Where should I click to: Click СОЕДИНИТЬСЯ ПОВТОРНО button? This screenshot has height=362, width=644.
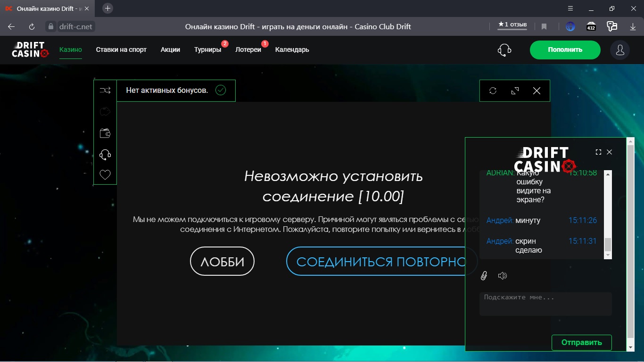point(381,261)
